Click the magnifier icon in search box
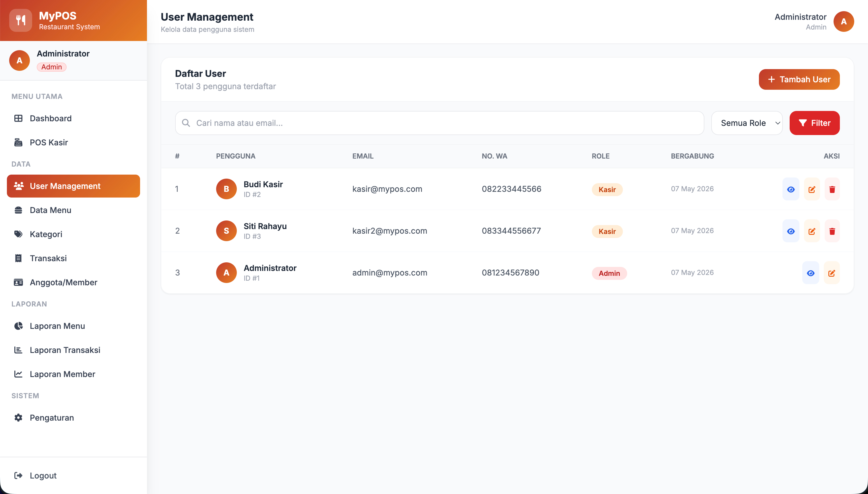 pos(186,123)
